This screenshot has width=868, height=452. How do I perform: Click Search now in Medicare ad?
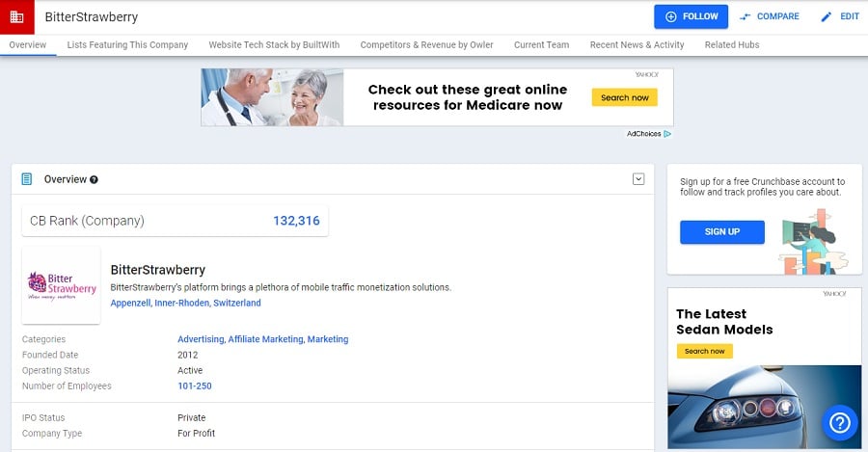(624, 97)
